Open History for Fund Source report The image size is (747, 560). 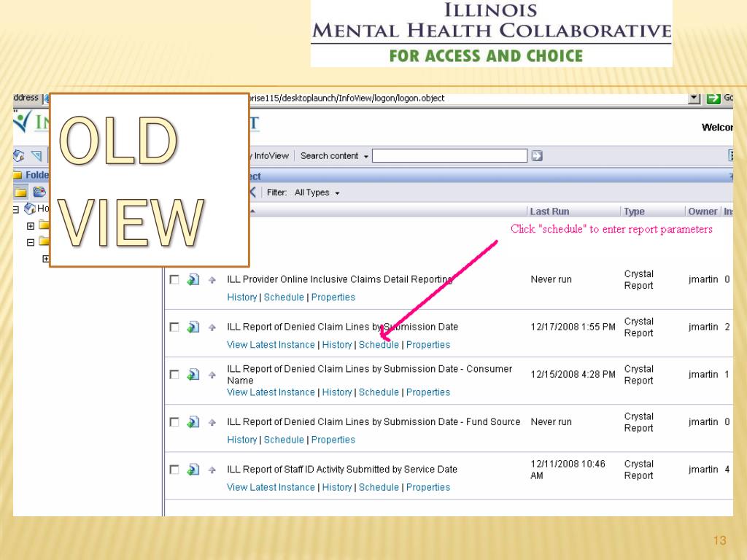click(x=242, y=440)
